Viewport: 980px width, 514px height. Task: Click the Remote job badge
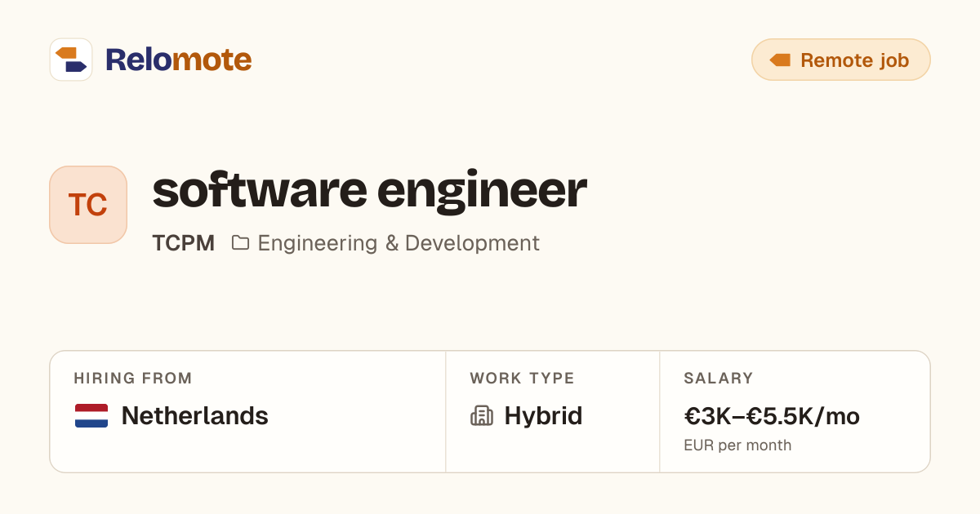click(x=840, y=60)
